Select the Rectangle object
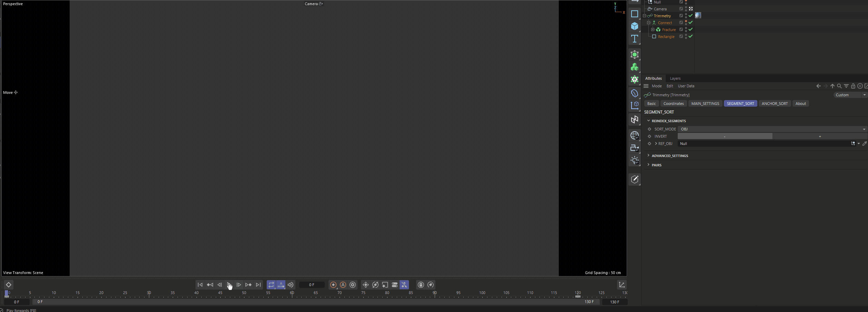This screenshot has width=868, height=312. (x=666, y=37)
